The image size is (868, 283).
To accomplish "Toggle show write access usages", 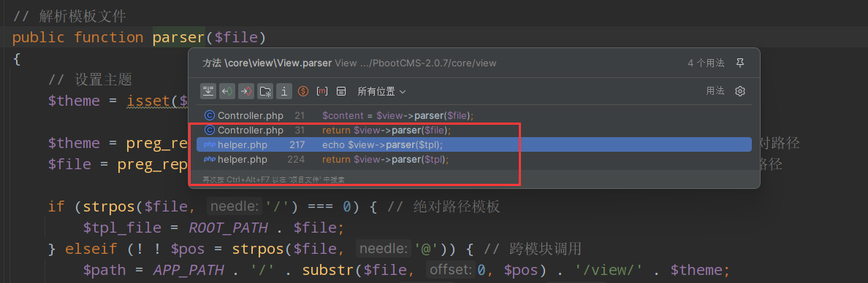I will tap(245, 91).
